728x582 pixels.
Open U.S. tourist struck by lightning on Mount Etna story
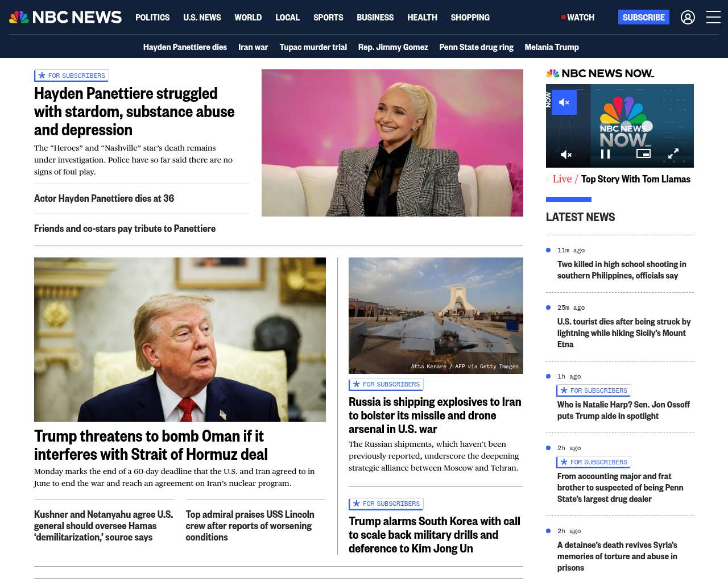pos(624,333)
